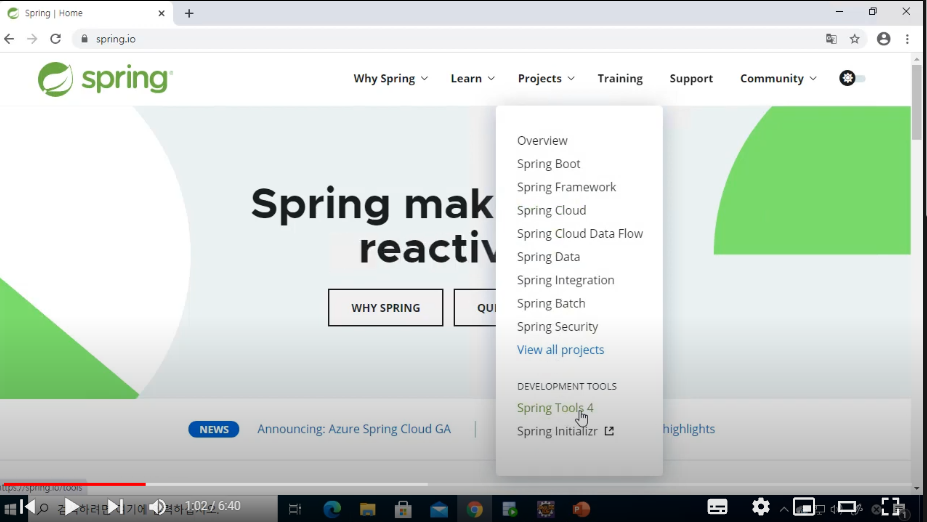Click the browser forward arrow

point(32,39)
